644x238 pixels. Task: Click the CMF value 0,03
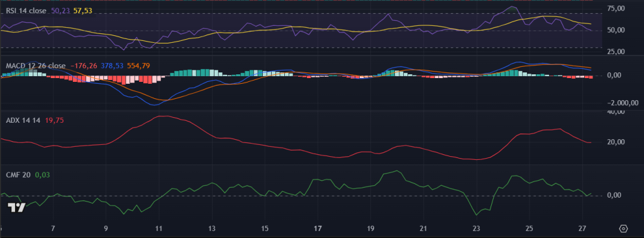click(42, 174)
